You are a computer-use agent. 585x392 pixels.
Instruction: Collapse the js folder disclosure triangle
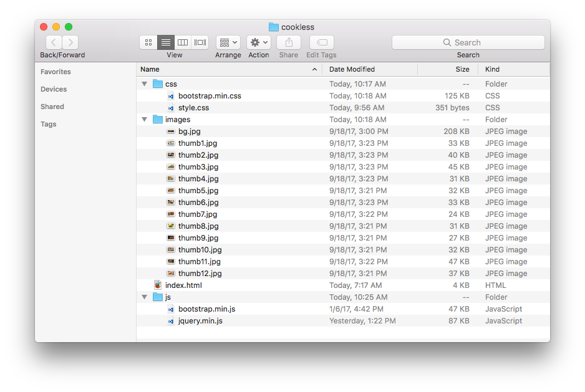tap(144, 297)
